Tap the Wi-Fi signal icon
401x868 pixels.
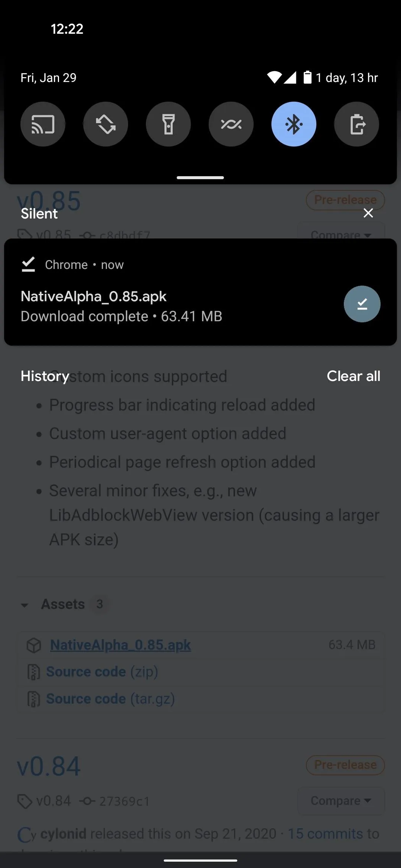point(274,78)
